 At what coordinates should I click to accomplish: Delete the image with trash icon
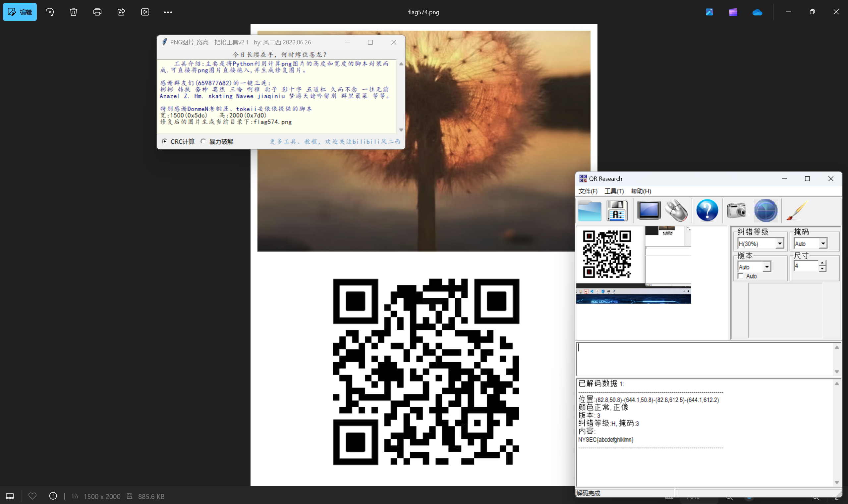(74, 12)
